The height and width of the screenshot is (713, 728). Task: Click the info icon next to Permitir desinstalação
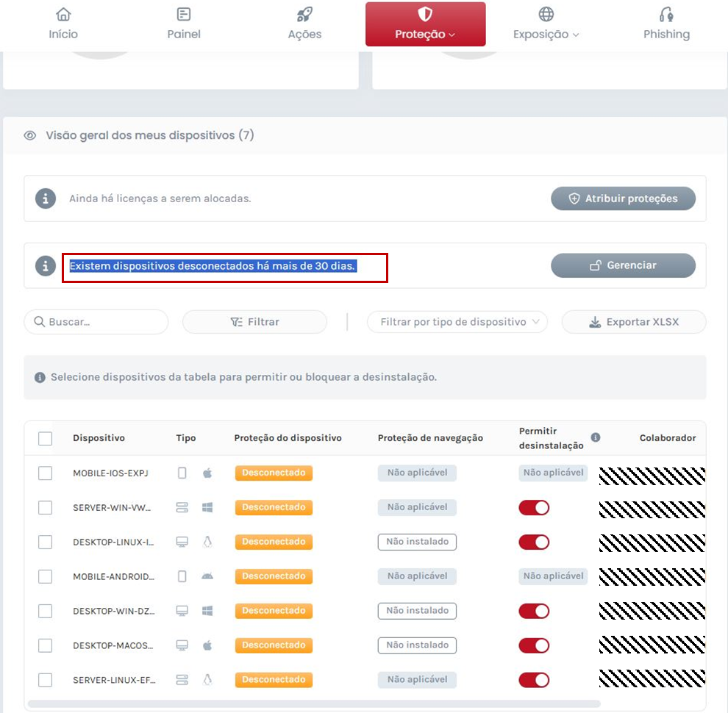(x=596, y=437)
